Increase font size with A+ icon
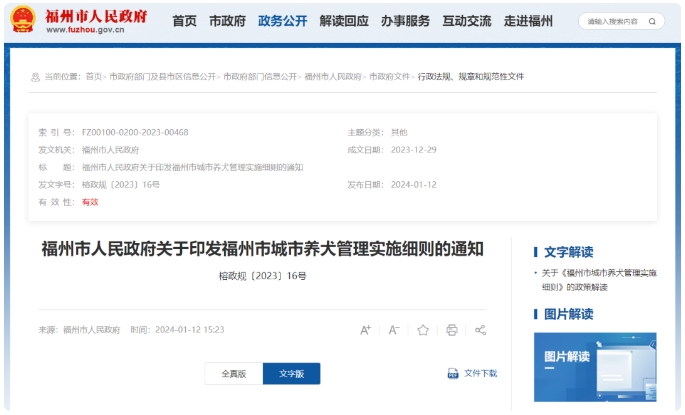The height and width of the screenshot is (415, 685). pyautogui.click(x=366, y=330)
